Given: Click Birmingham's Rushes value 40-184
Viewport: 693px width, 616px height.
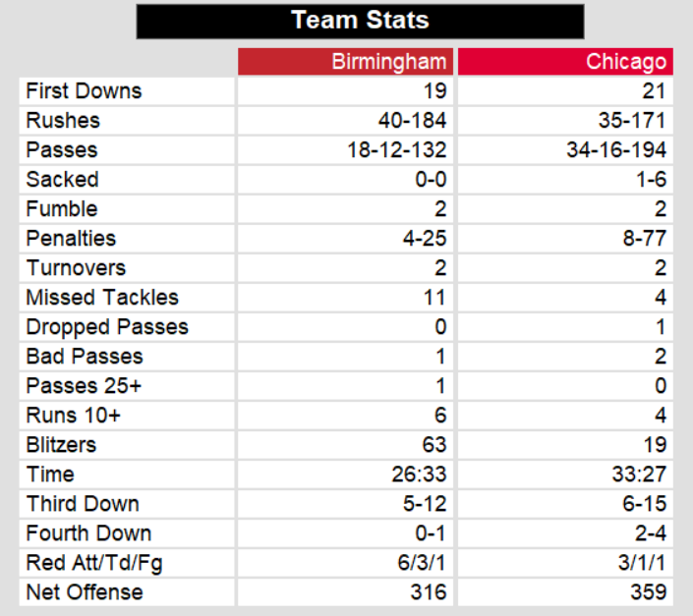Looking at the screenshot, I should point(412,121).
